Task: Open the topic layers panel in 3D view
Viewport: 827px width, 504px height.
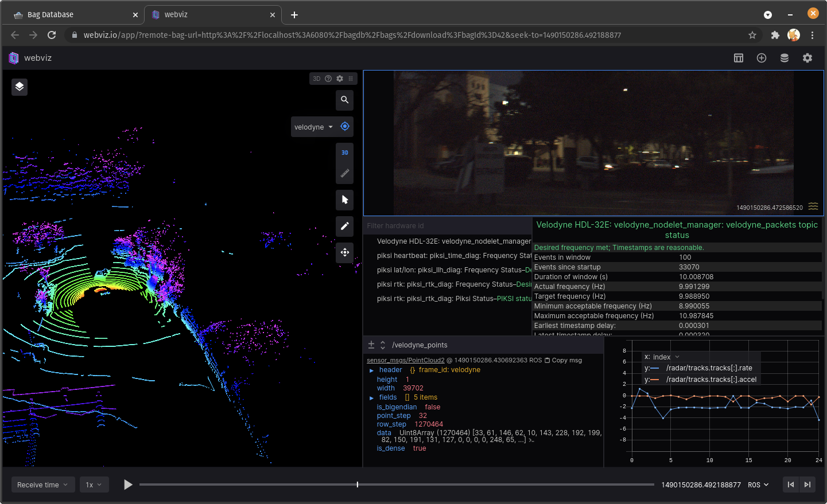Action: [20, 87]
